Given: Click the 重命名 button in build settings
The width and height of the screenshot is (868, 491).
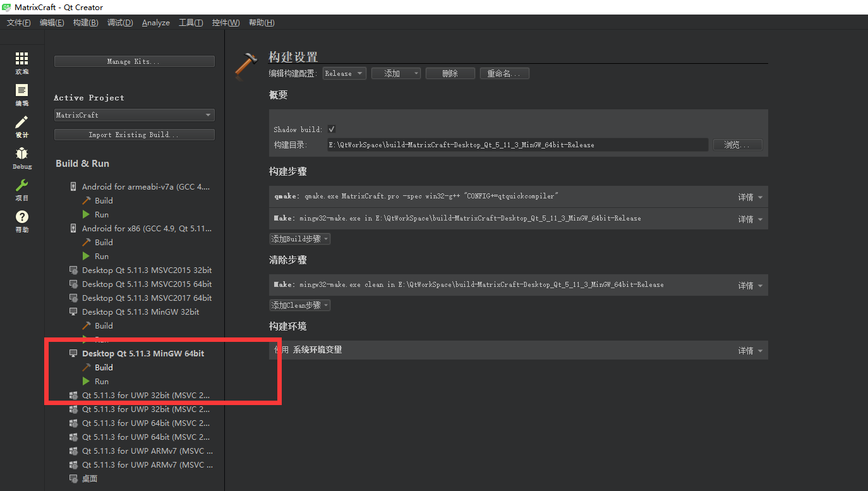Looking at the screenshot, I should (504, 73).
